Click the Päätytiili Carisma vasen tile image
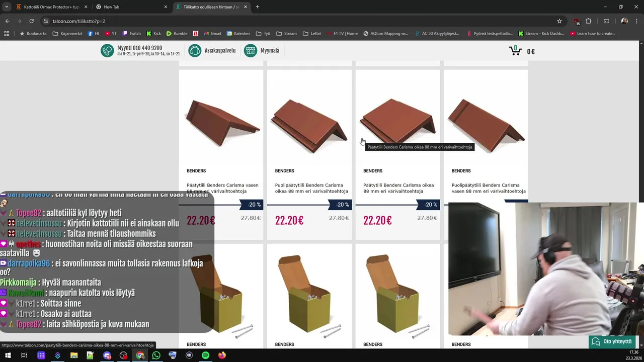644x362 pixels. pos(222,123)
